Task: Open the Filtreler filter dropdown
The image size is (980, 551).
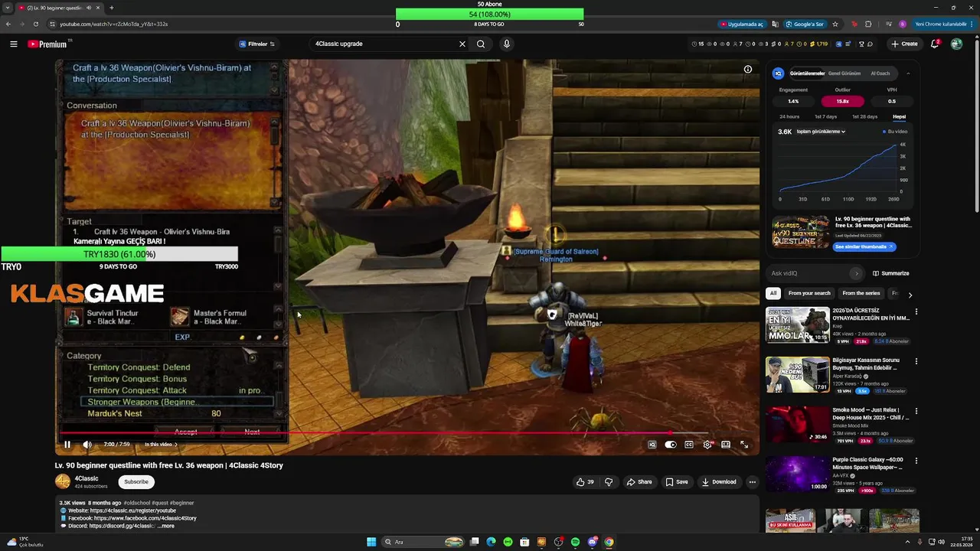Action: coord(256,44)
